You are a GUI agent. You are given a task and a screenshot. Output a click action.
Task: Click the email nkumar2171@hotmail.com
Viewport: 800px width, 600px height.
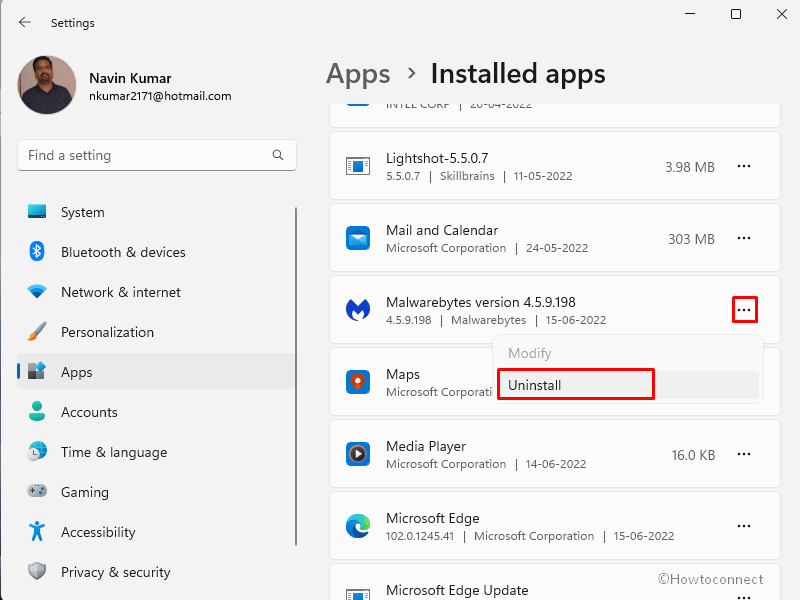[160, 96]
